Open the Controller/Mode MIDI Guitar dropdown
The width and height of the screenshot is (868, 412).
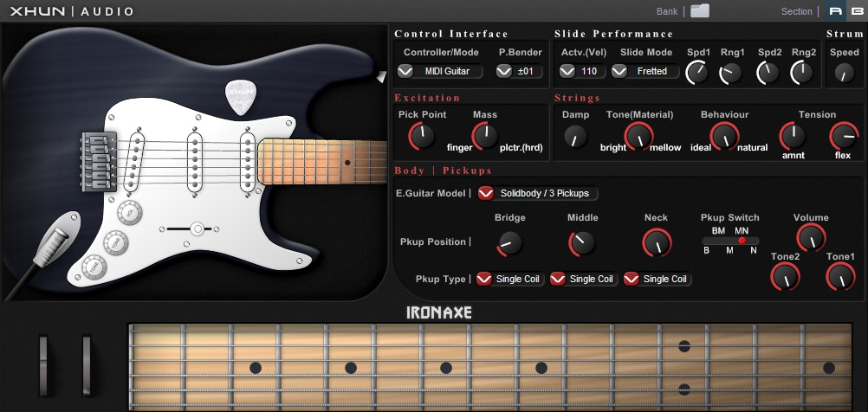tap(439, 71)
